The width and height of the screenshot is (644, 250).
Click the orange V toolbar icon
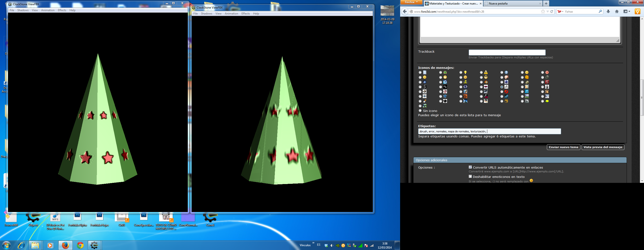click(x=638, y=11)
